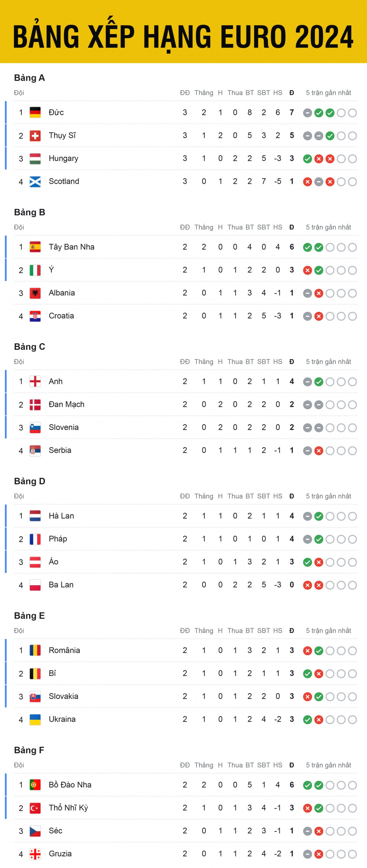Viewport: 367px width, 868px height.
Task: Click the Türkiye flag icon
Action: coord(35,808)
